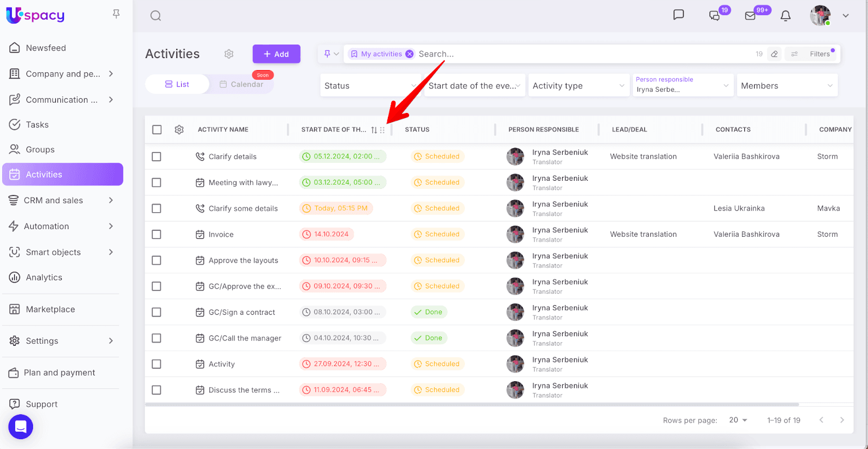Toggle the select-all checkbox in table header
This screenshot has width=868, height=449.
[x=157, y=130]
